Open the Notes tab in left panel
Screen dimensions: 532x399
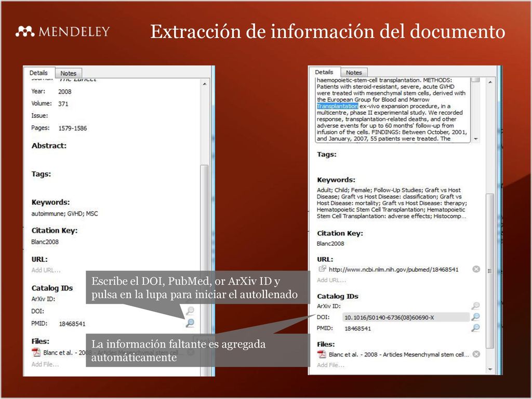(x=68, y=73)
